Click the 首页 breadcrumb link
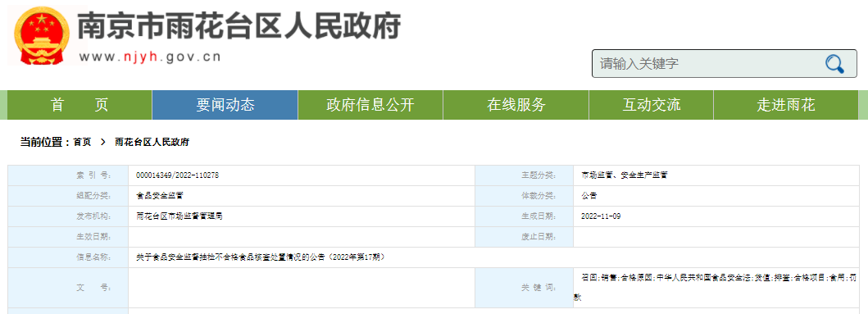Screen dimensions: 868x314 82,143
